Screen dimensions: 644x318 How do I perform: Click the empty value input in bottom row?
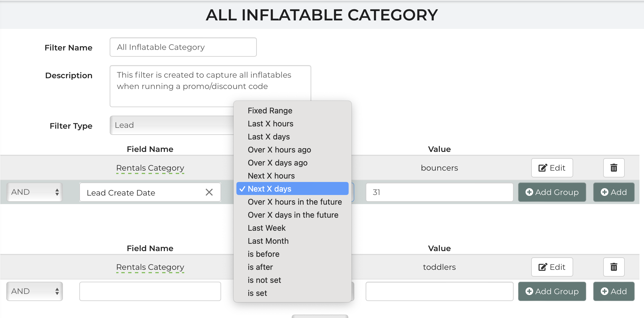(439, 291)
